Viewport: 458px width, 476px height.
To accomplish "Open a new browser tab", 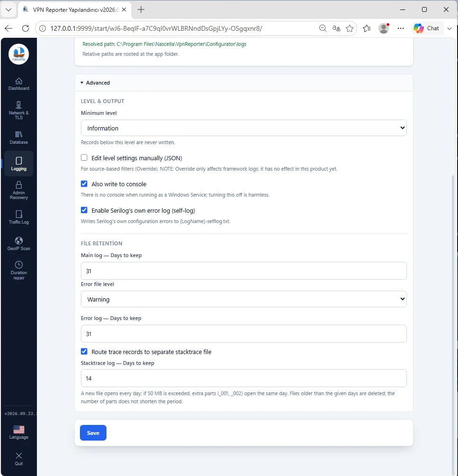I will click(141, 10).
